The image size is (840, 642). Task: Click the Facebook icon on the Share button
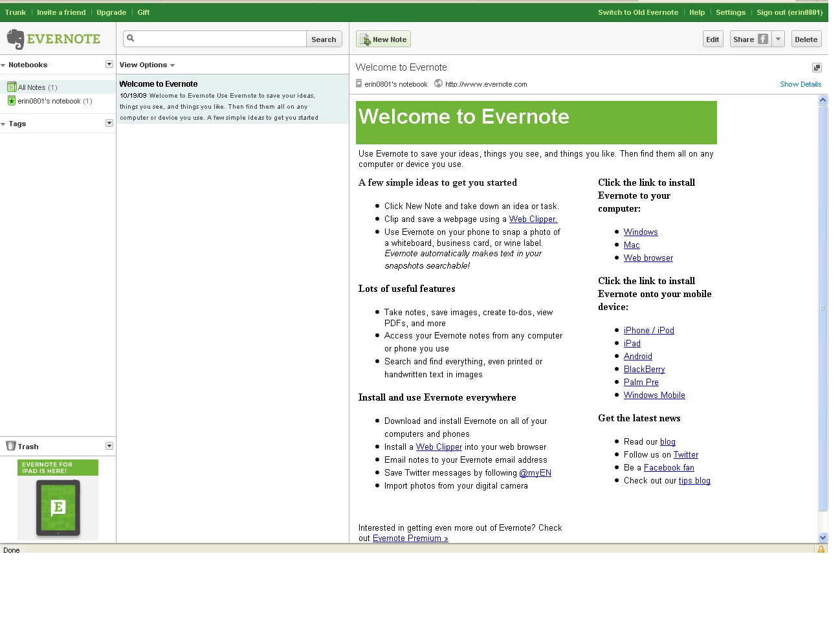pos(762,39)
